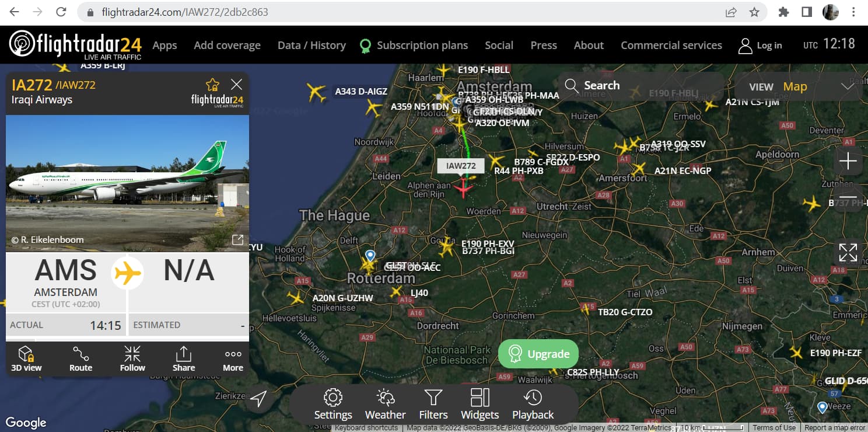The width and height of the screenshot is (868, 432).
Task: Open Keyboard shortcuts link
Action: pos(366,428)
